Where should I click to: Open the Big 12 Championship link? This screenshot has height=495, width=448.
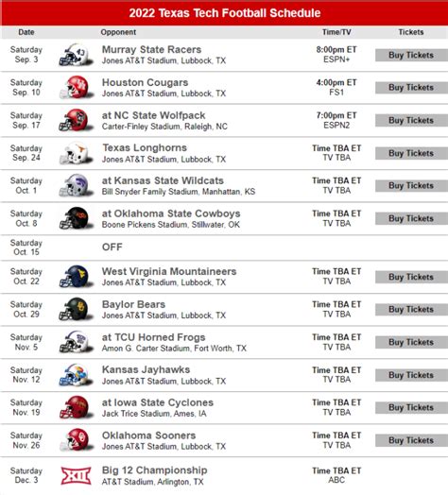tap(154, 470)
